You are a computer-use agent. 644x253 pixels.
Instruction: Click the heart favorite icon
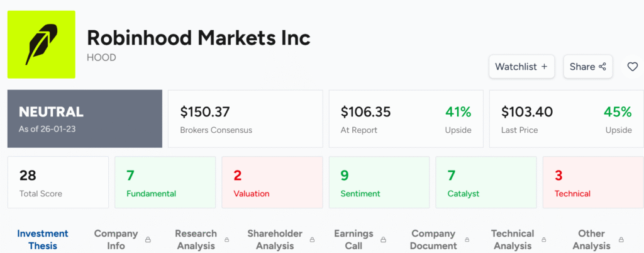click(x=632, y=67)
